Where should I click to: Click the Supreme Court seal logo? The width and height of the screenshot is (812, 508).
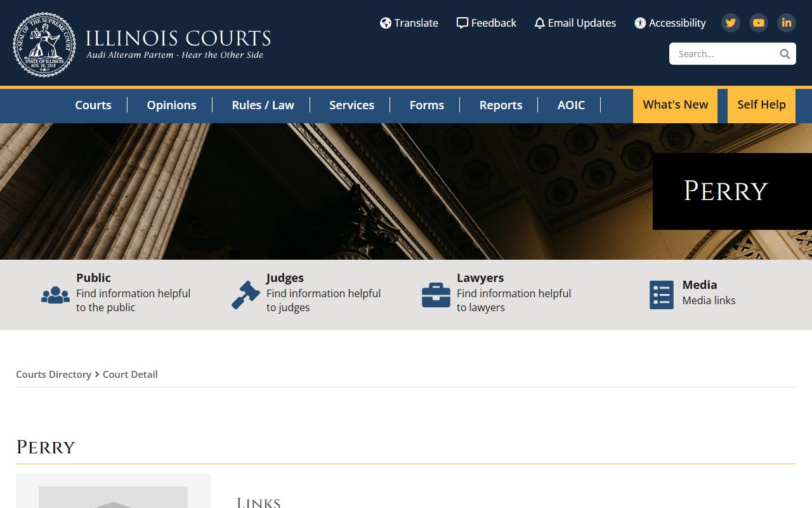pos(44,44)
